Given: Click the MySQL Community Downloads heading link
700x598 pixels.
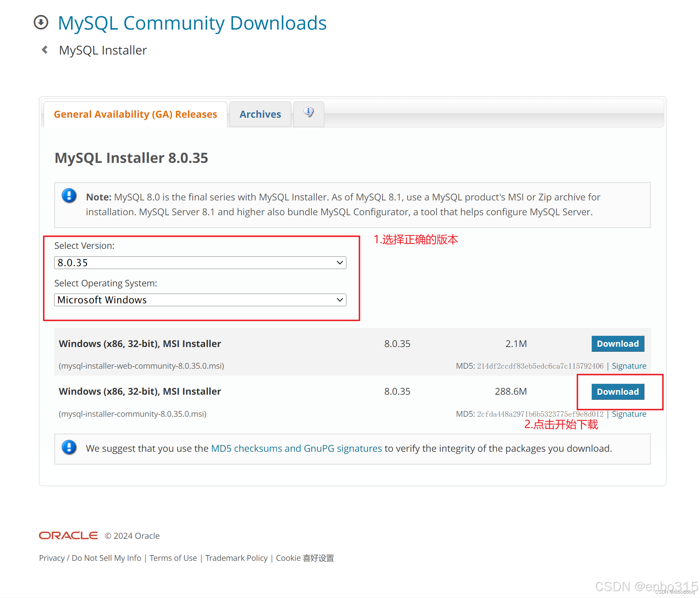Looking at the screenshot, I should tap(192, 23).
